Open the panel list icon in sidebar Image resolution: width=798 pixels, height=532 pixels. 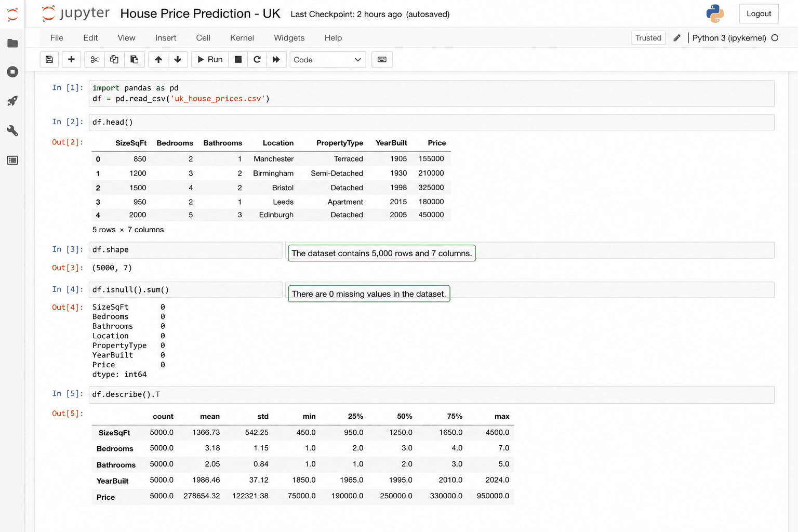point(12,160)
